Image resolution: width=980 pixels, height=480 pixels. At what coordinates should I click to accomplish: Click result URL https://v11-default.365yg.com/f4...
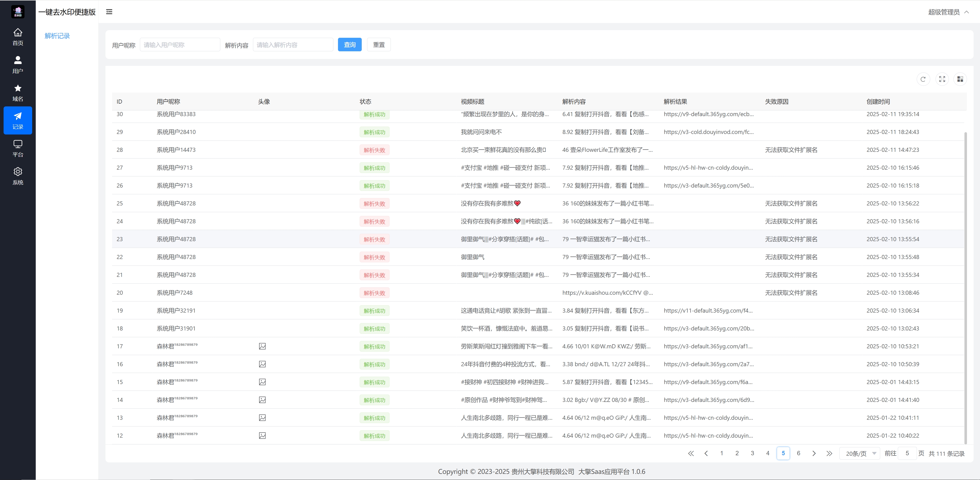point(708,310)
